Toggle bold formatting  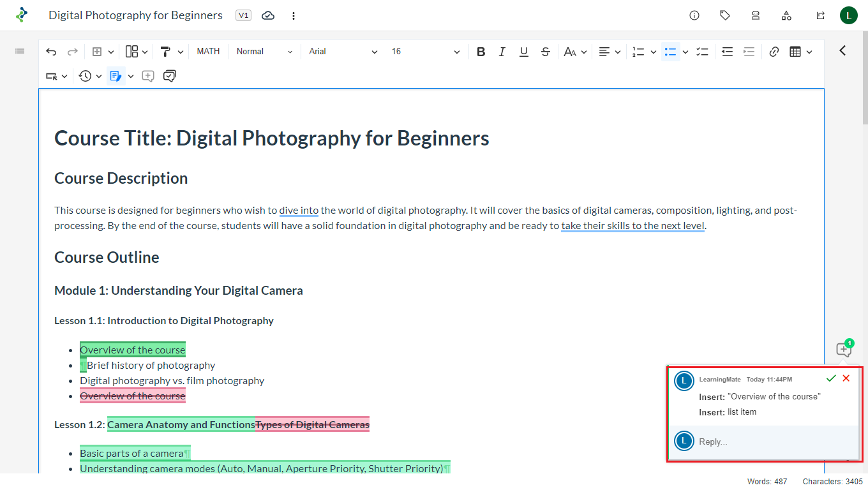point(481,52)
